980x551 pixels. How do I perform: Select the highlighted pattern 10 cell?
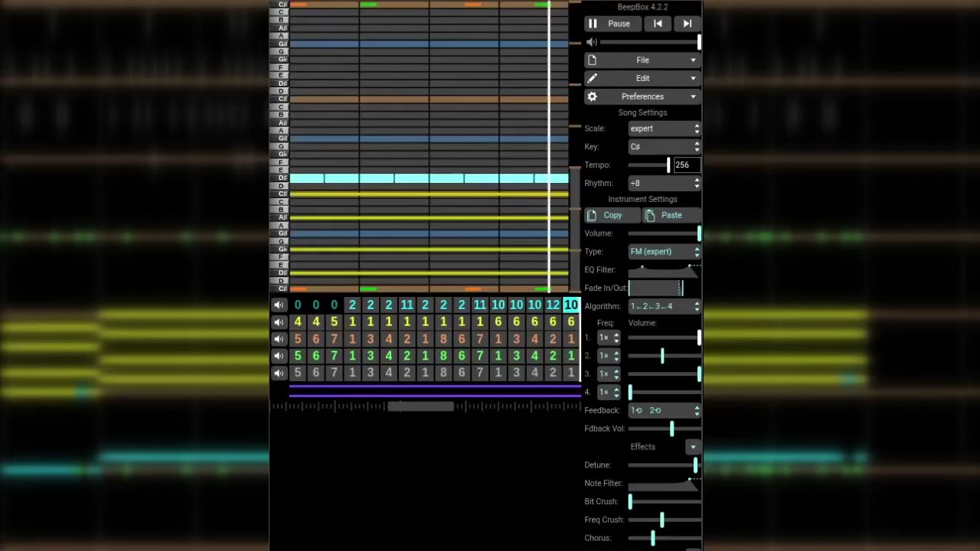click(x=571, y=305)
